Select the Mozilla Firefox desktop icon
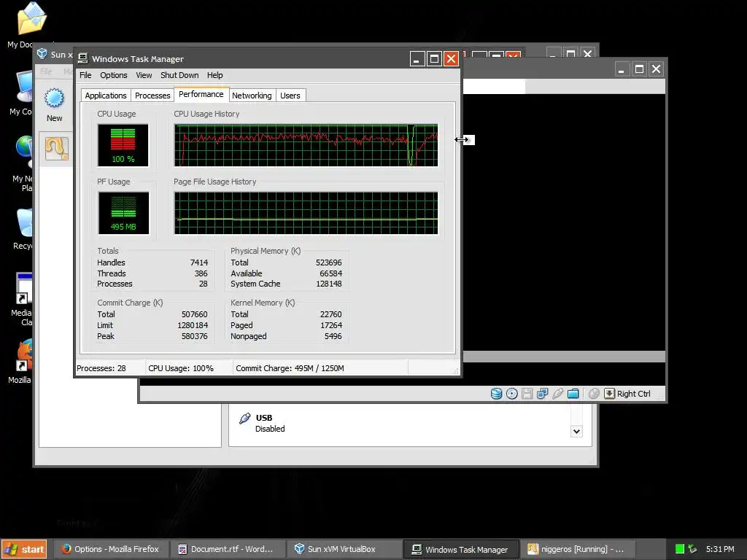This screenshot has height=560, width=747. tap(24, 355)
